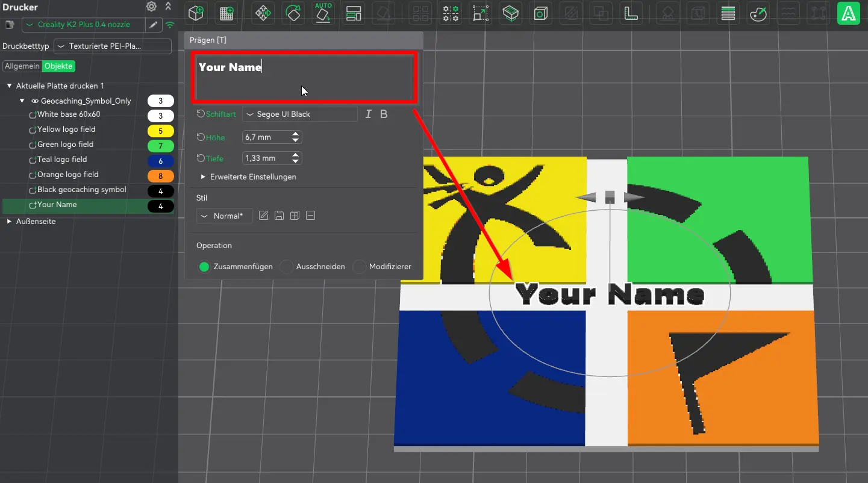Add a new text style
This screenshot has height=483, width=868.
pos(295,216)
